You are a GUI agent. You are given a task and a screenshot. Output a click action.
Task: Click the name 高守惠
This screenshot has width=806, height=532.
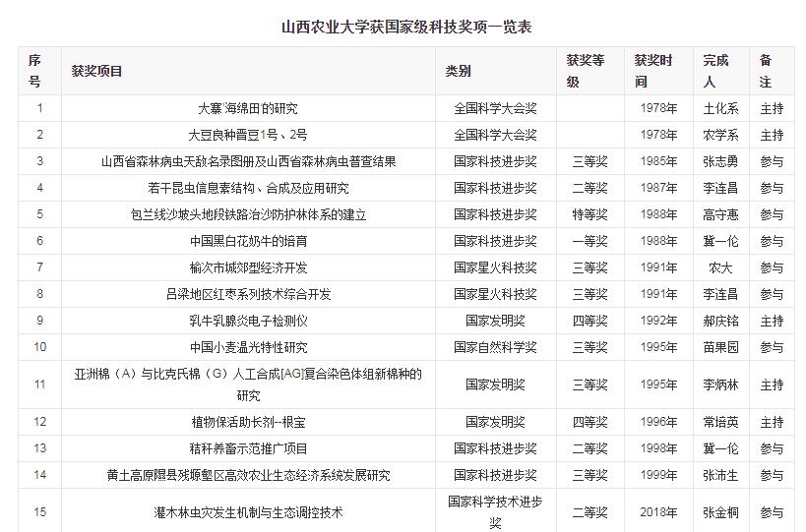click(720, 214)
